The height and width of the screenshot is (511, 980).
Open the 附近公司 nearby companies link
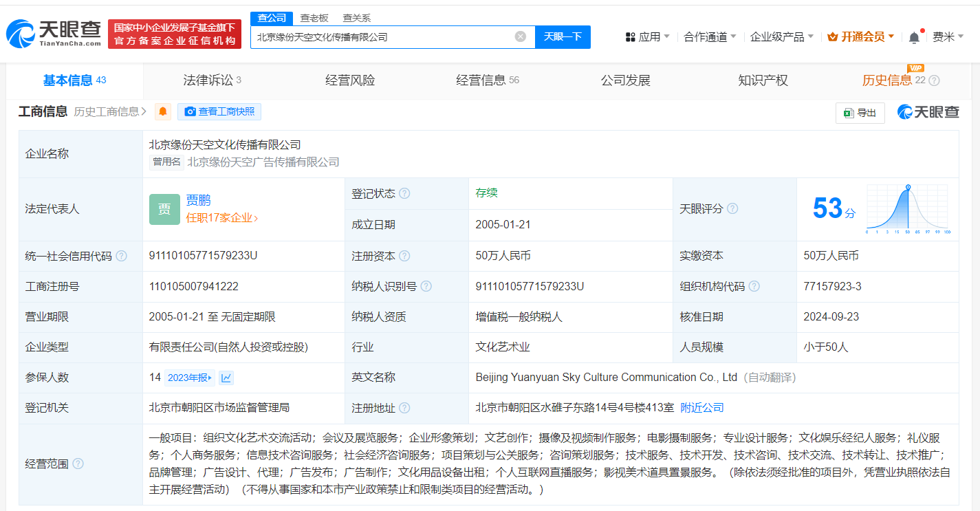[701, 408]
